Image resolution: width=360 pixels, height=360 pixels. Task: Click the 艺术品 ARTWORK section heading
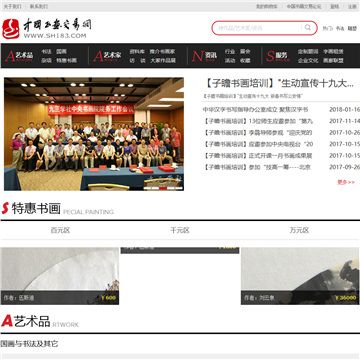pyautogui.click(x=40, y=321)
